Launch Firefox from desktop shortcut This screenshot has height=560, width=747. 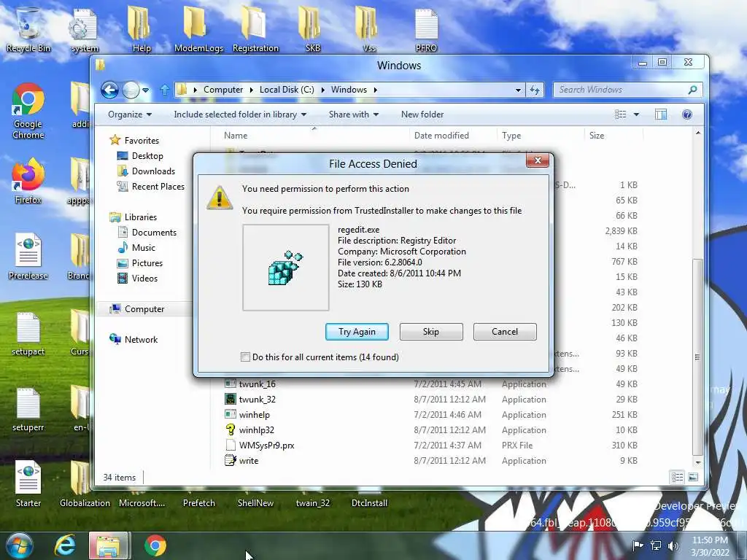point(28,182)
